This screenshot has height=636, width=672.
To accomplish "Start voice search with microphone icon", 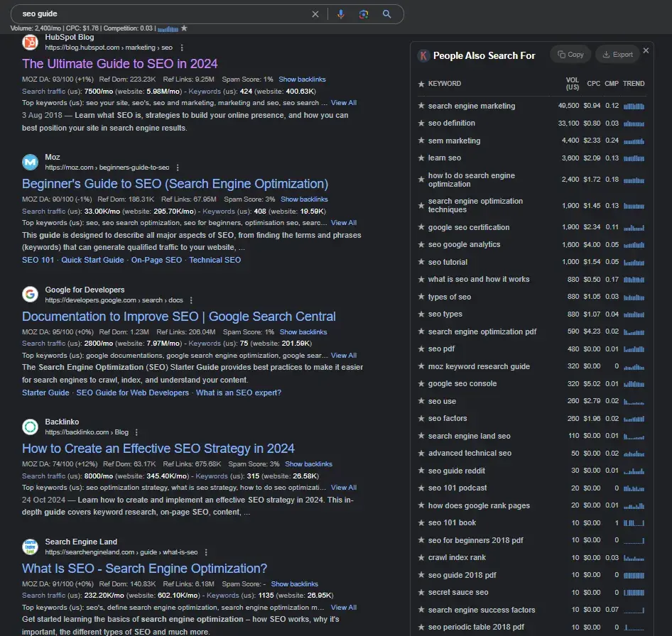I will click(x=341, y=14).
